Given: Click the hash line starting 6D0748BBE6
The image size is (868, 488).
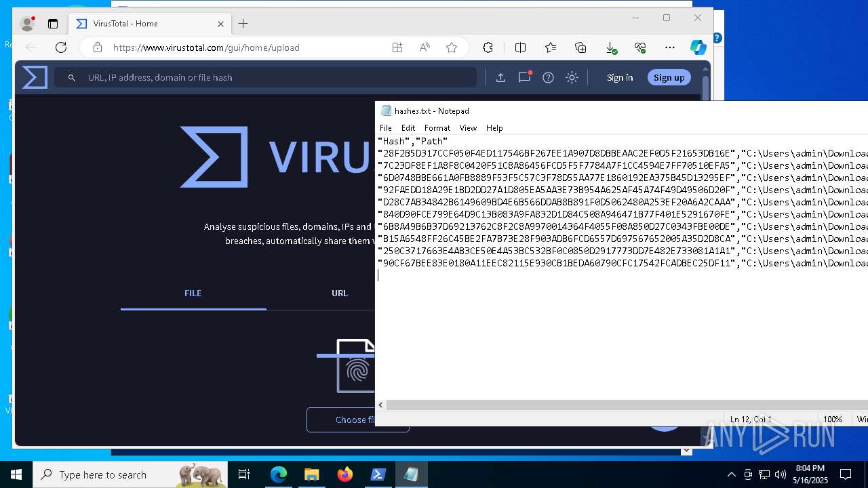Looking at the screenshot, I should click(623, 178).
